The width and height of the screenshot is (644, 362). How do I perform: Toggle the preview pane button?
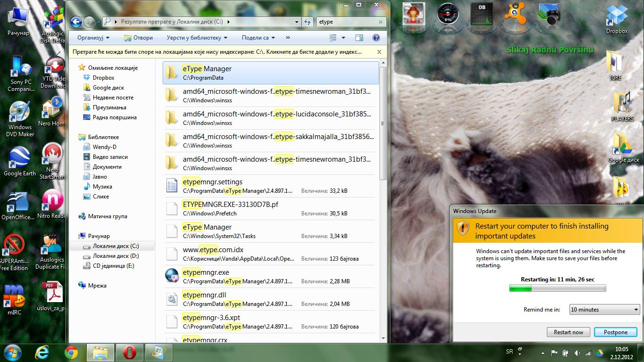(x=359, y=38)
